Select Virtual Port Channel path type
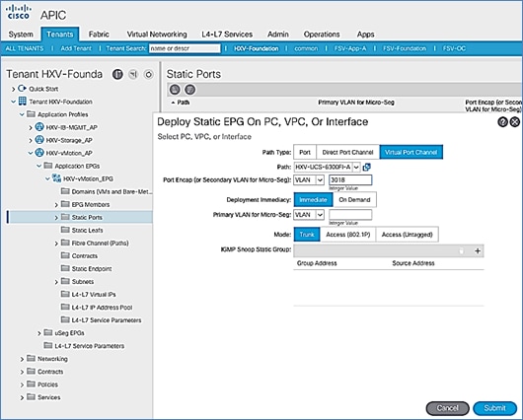Viewport: 523px width, 420px height. point(411,152)
